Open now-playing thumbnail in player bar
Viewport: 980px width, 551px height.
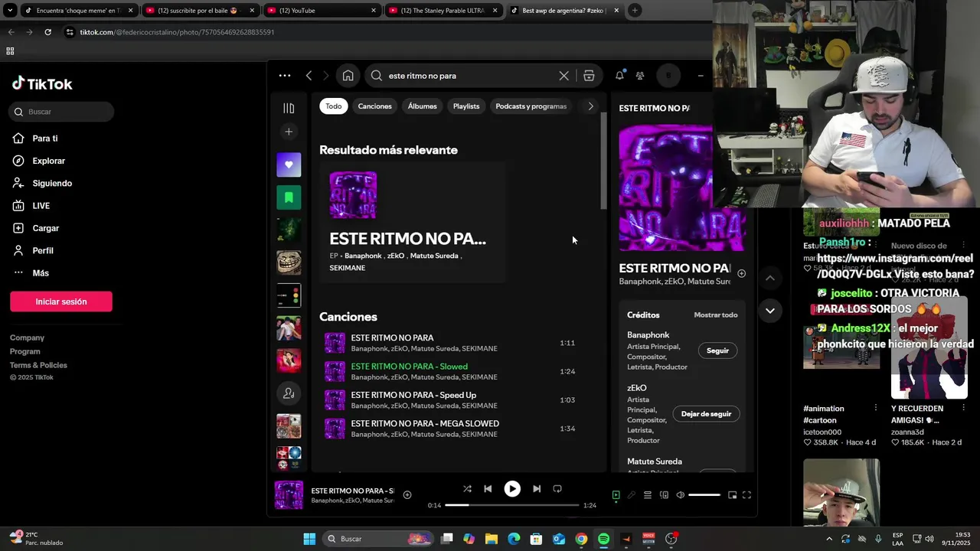pos(289,495)
